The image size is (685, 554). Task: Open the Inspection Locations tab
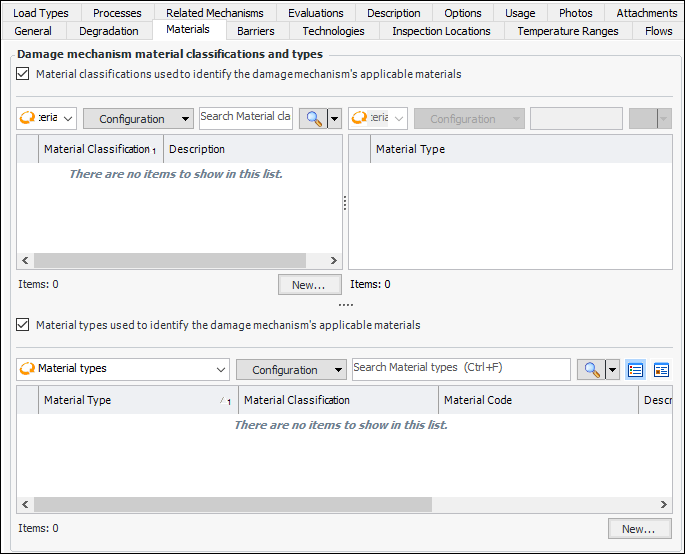[x=441, y=31]
